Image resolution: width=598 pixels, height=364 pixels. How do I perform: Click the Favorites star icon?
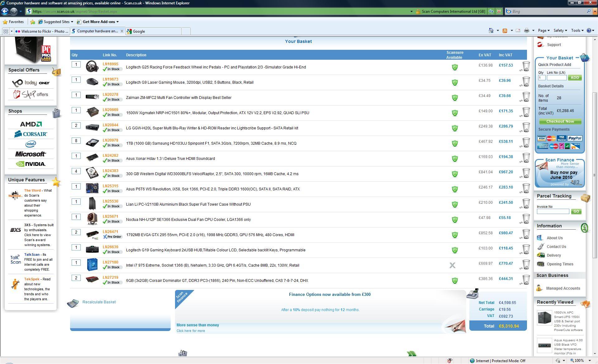click(x=5, y=22)
